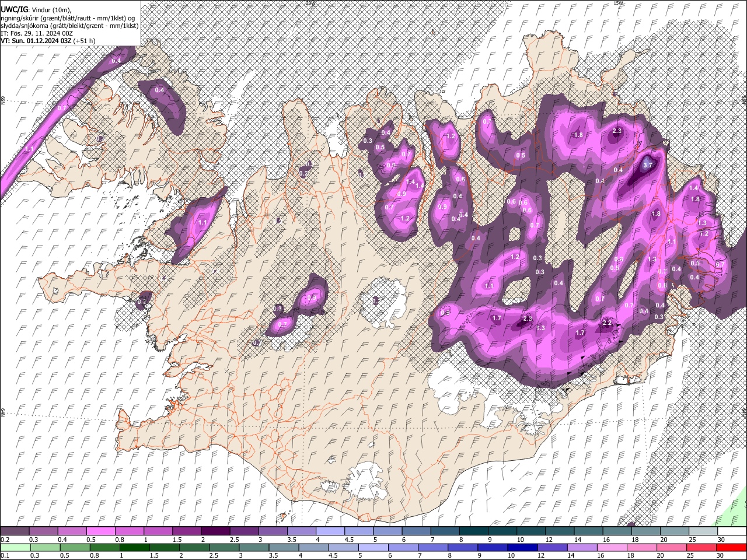747x560 pixels.
Task: Click the rain scale swatch starting at 0.5
Action: pos(75,547)
